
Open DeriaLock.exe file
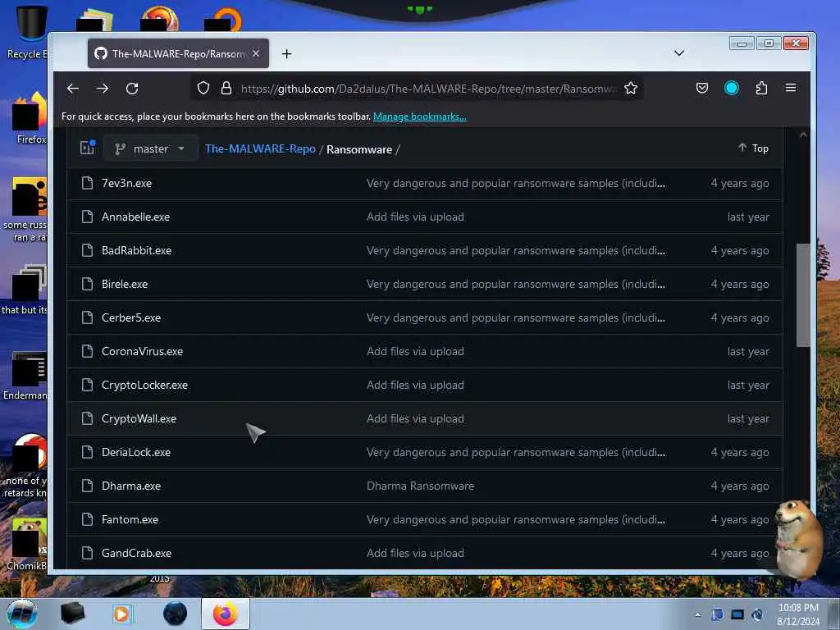(x=136, y=453)
